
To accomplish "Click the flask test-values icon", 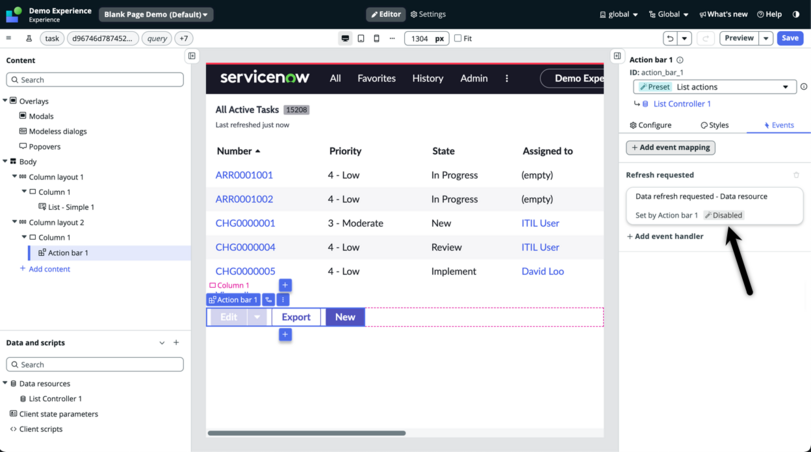I will (x=29, y=38).
